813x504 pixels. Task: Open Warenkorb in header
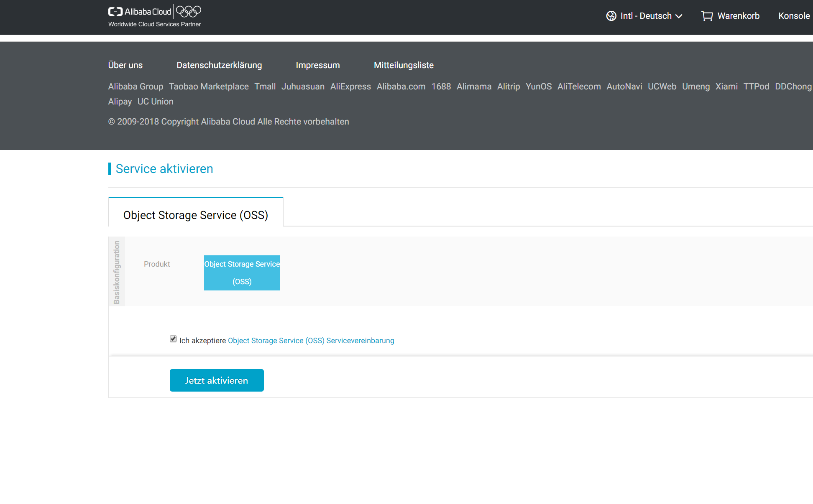[x=731, y=16]
